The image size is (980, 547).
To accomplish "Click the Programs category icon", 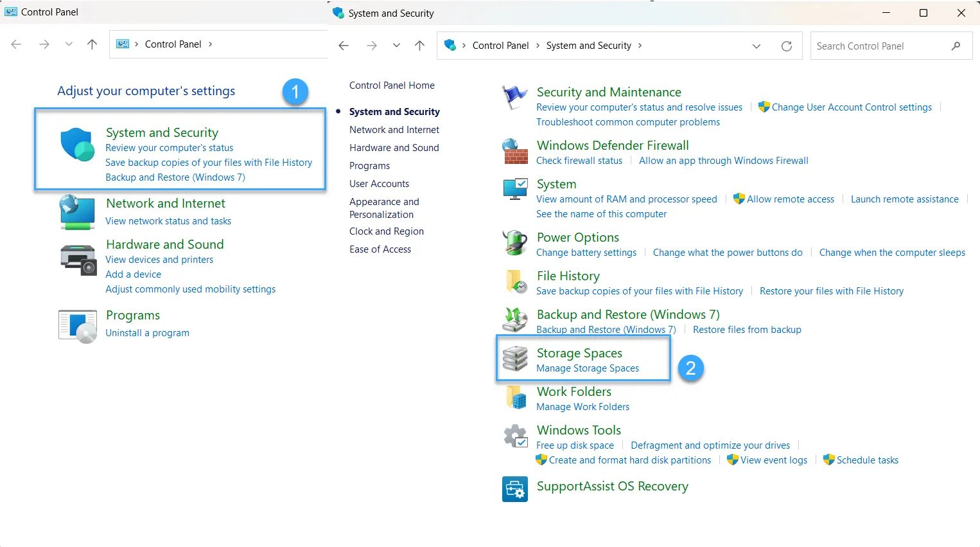I will click(77, 327).
